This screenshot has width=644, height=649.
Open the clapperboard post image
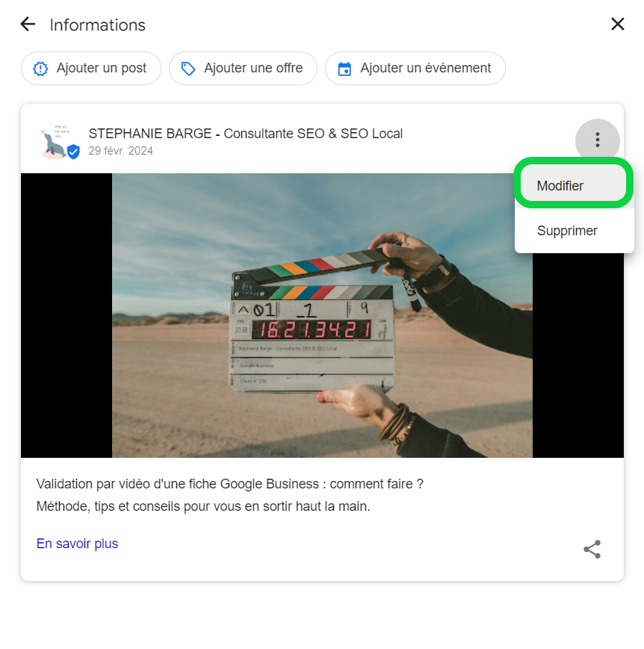[x=322, y=315]
